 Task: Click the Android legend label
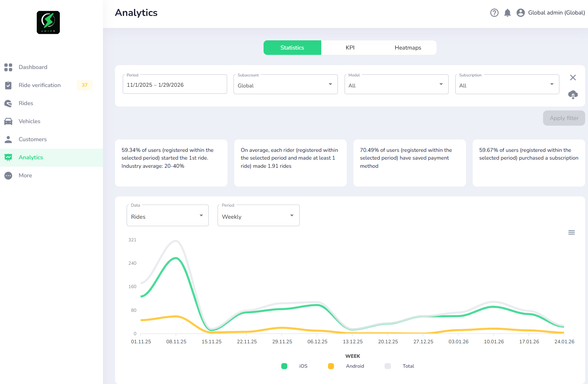(355, 366)
